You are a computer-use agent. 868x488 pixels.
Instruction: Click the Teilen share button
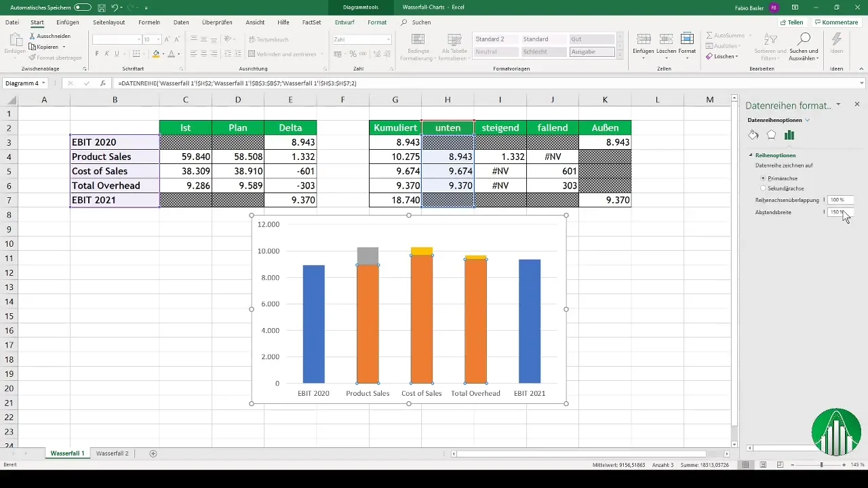[791, 22]
